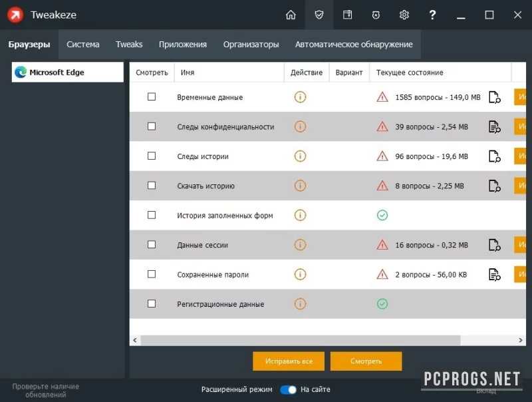Open the Tweaks tab

pos(129,45)
